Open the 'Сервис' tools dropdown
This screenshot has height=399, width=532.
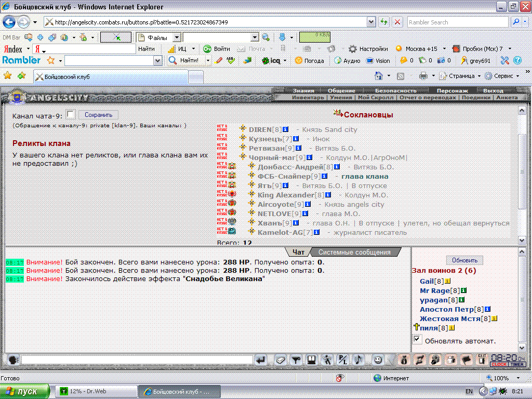point(502,76)
